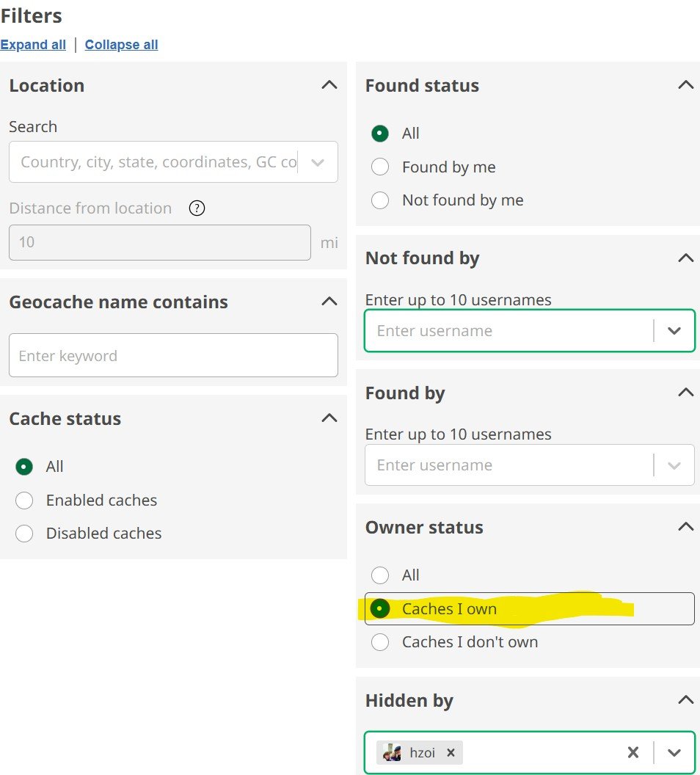Open the Hidden by dropdown arrow
Image resolution: width=700 pixels, height=775 pixels.
click(674, 752)
